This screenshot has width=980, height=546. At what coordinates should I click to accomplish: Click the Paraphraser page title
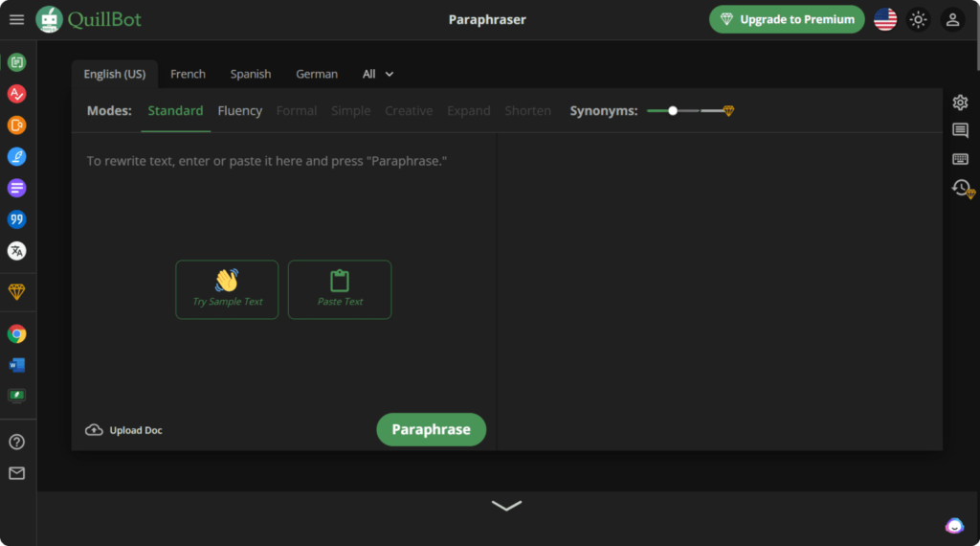(x=487, y=19)
